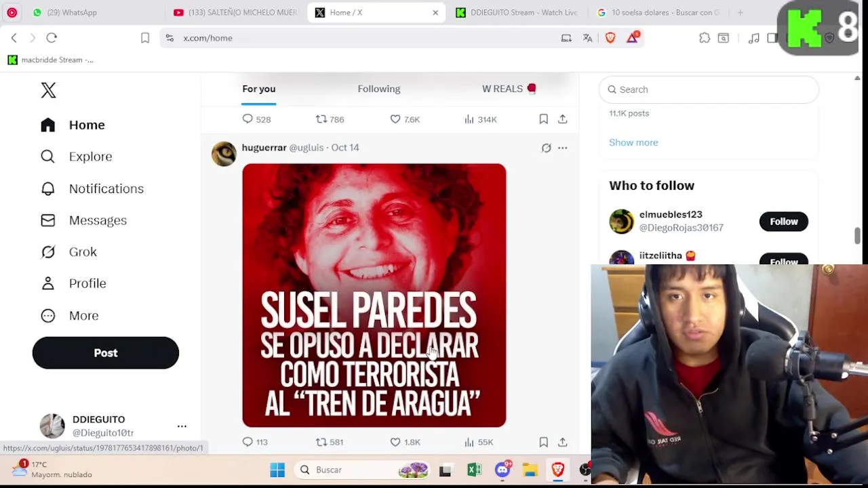868x488 pixels.
Task: Open Excel from the taskbar
Action: click(x=474, y=470)
